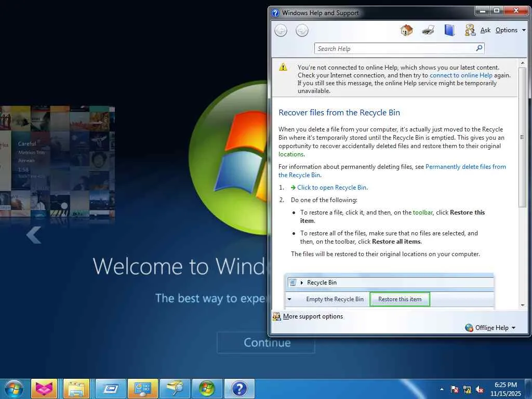Click the help scrollbar down arrow

523,305
